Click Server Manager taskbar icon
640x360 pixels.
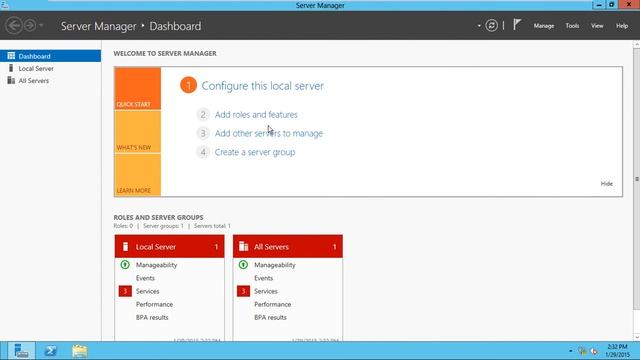click(x=21, y=351)
